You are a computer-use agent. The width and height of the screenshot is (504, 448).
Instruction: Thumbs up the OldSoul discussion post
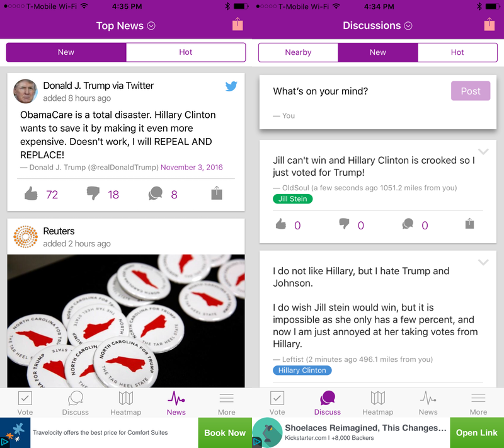[x=281, y=224]
